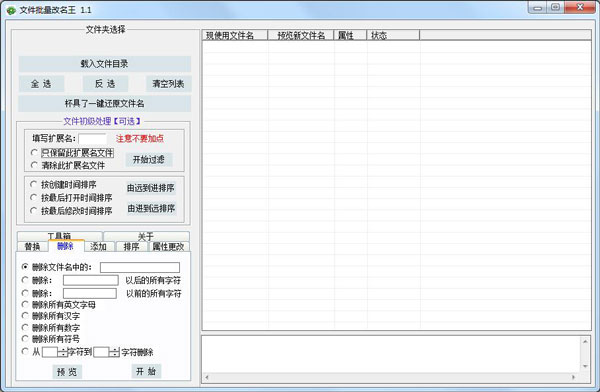Open the 添加 tab

coord(98,247)
